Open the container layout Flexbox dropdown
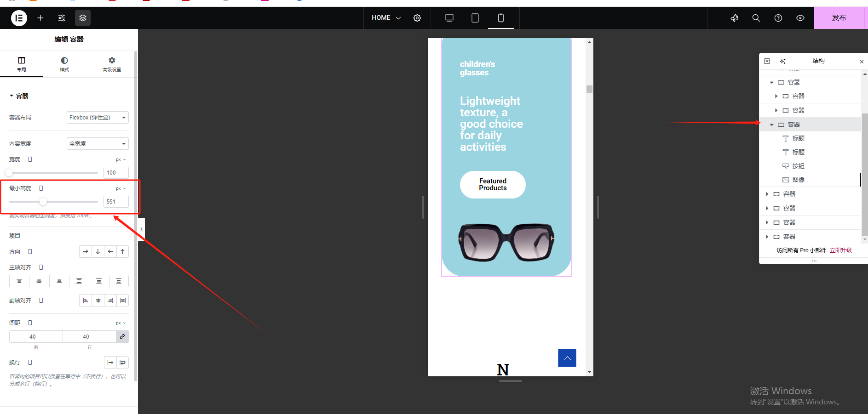The image size is (868, 414). click(98, 118)
